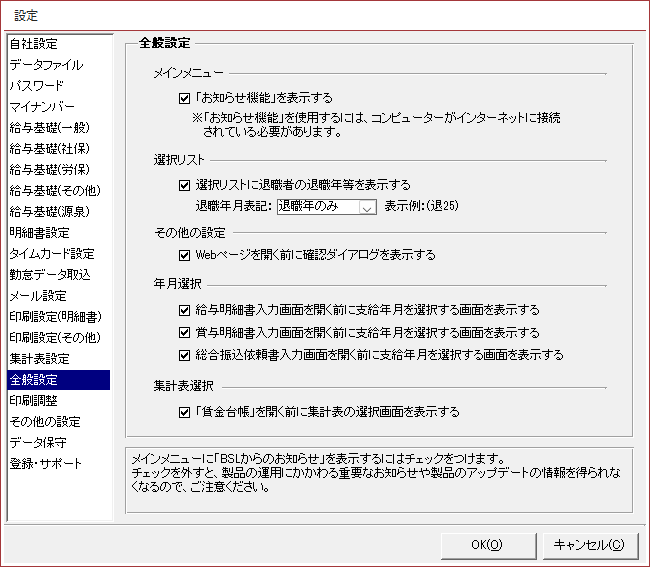Screen dimensions: 650x567
Task: Select 自社設定 in the settings list
Action: 34,44
